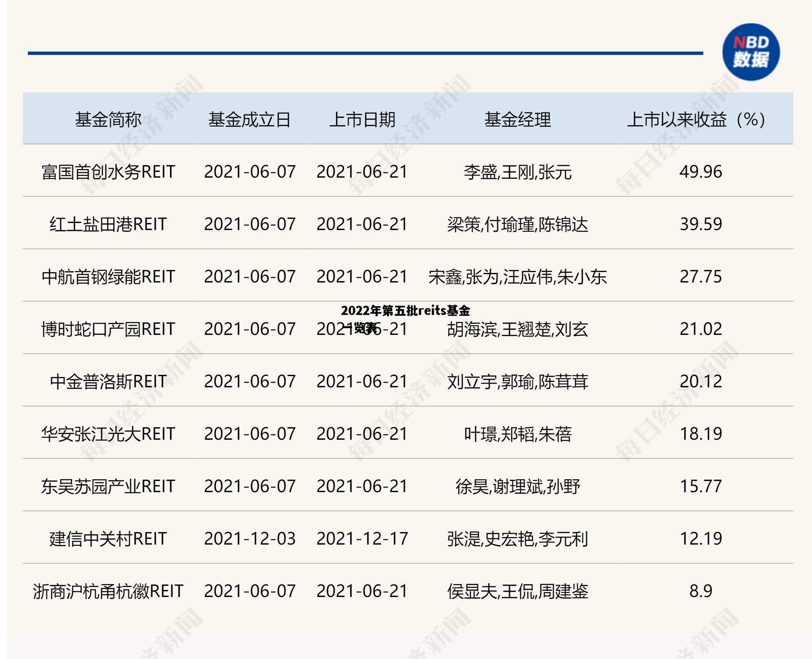812x659 pixels.
Task: Click the 上市日期 column header
Action: pos(362,120)
